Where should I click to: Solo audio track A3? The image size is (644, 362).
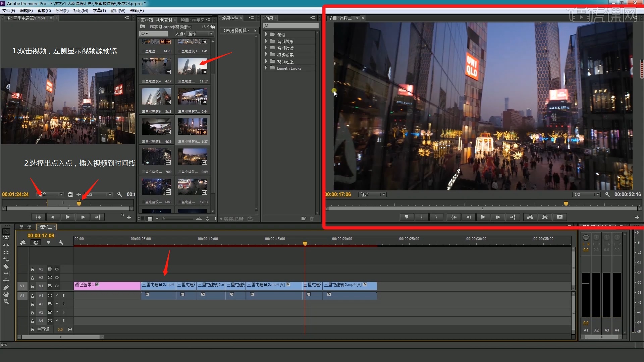point(63,312)
